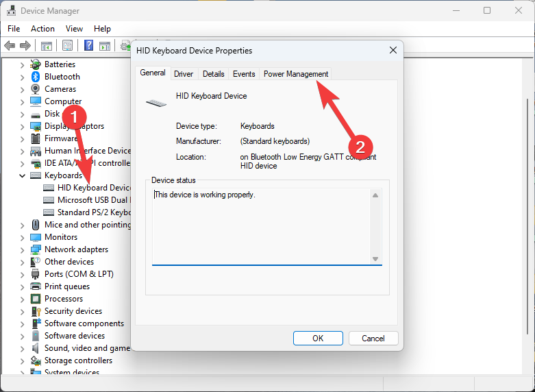Click the Cameras category icon
This screenshot has height=392, width=535.
click(x=36, y=89)
